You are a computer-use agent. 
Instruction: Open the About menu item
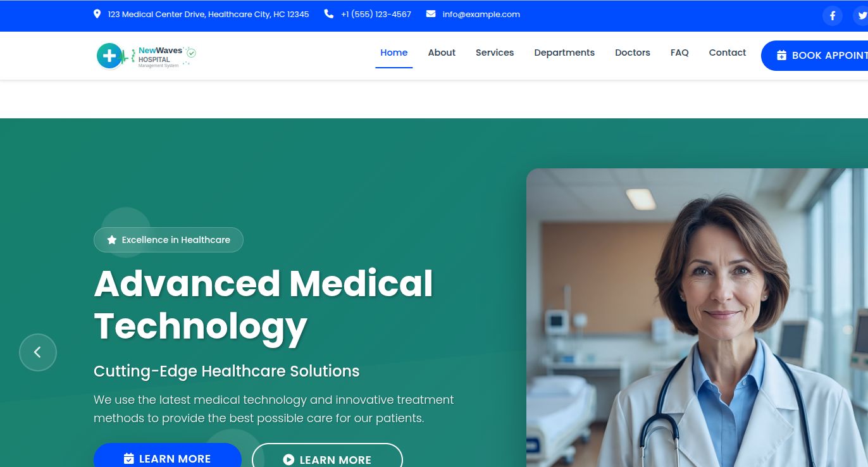(442, 53)
